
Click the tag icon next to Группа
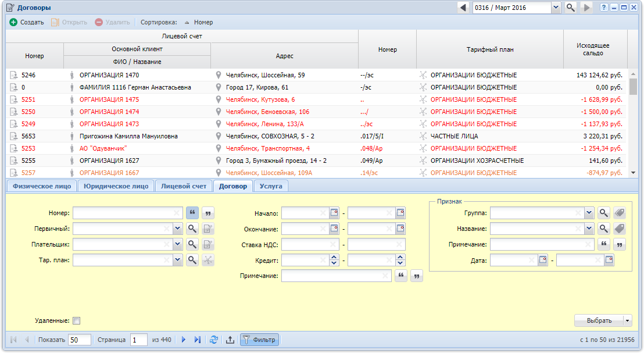click(x=620, y=213)
